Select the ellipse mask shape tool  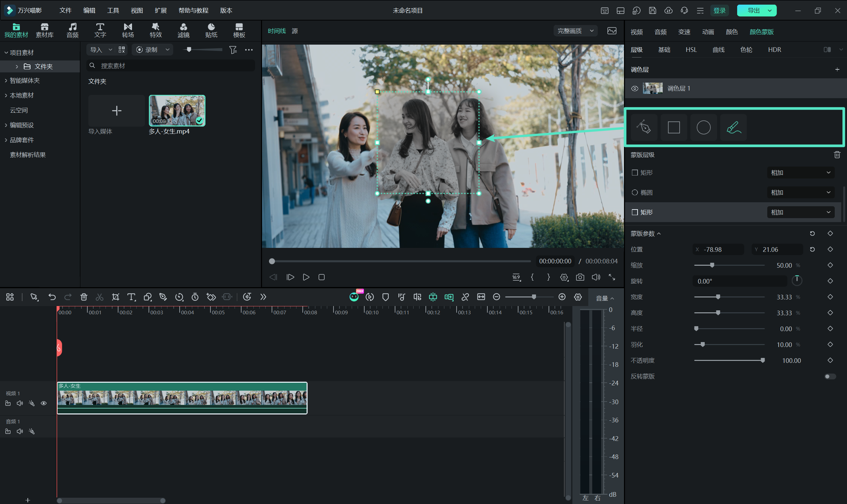coord(703,127)
